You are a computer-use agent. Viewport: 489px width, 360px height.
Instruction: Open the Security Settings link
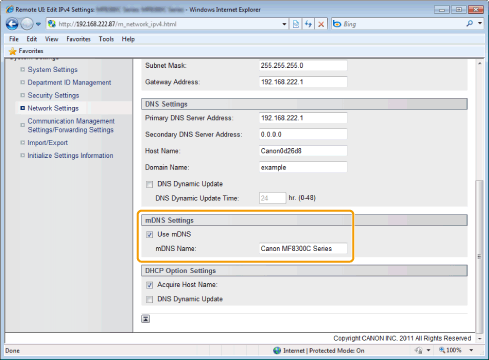tap(53, 95)
